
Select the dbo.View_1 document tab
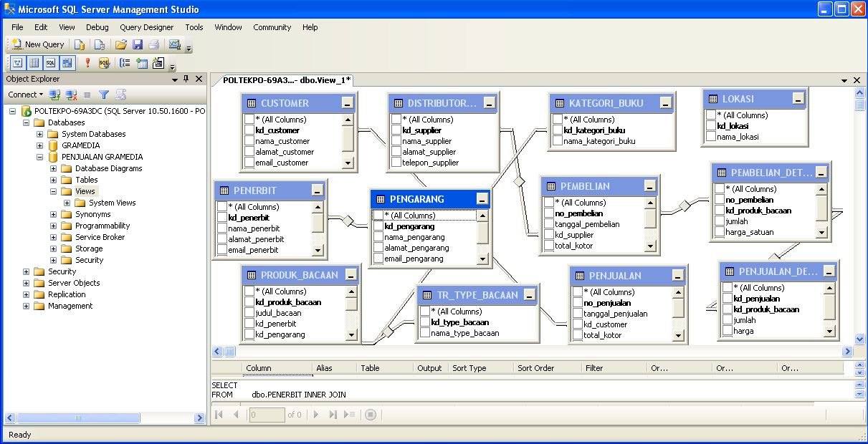coord(285,80)
